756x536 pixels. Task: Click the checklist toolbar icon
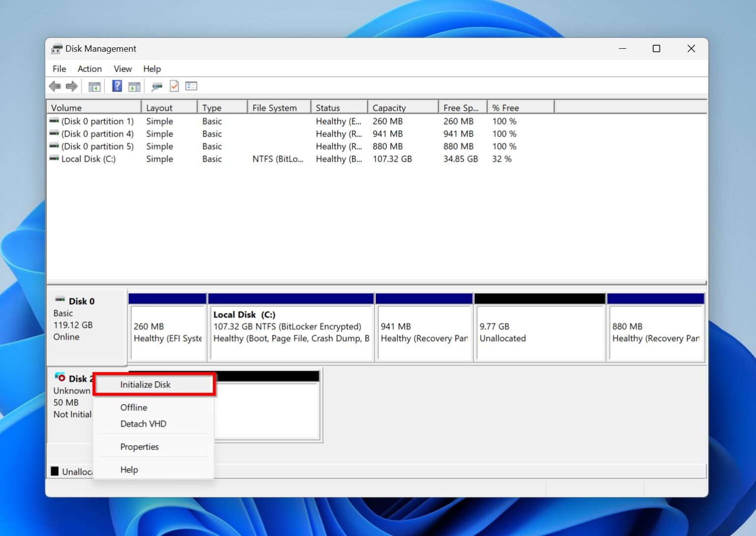point(191,86)
